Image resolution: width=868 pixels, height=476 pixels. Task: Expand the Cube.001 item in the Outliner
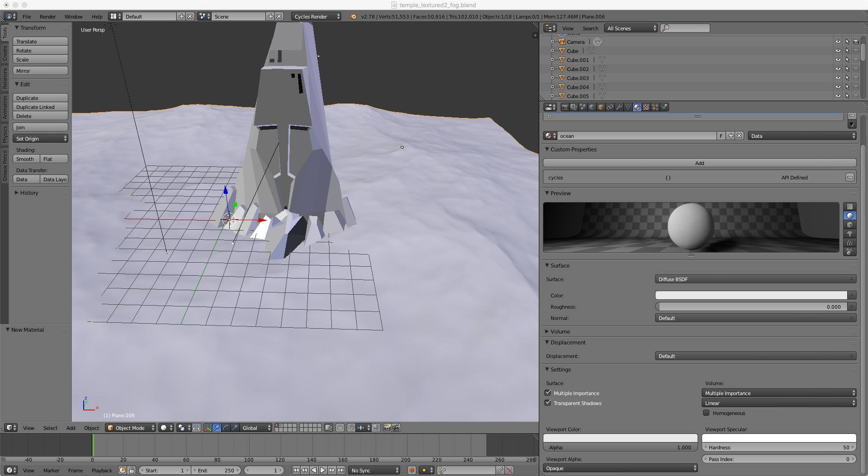(552, 60)
